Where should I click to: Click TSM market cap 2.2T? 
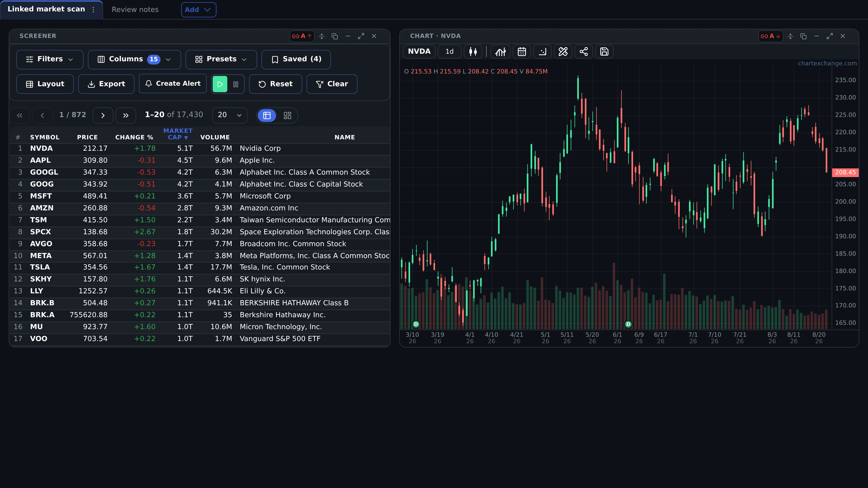point(185,220)
